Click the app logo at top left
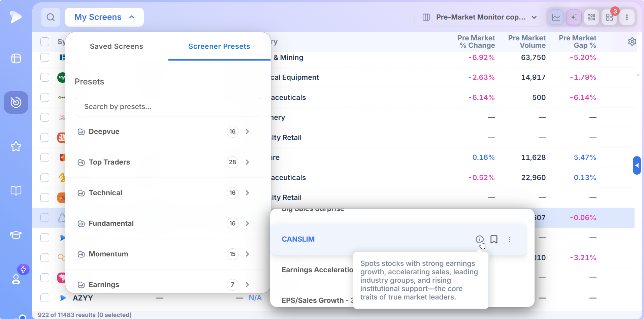 [15, 17]
